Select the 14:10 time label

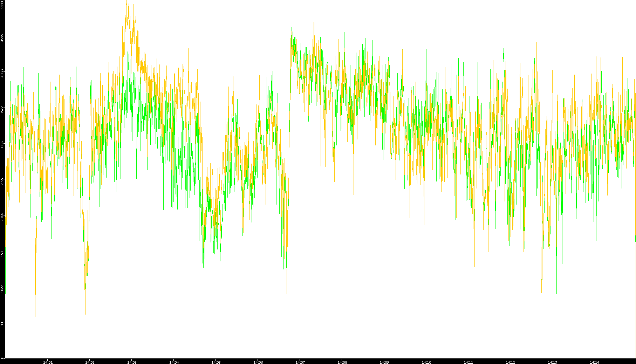coord(426,362)
